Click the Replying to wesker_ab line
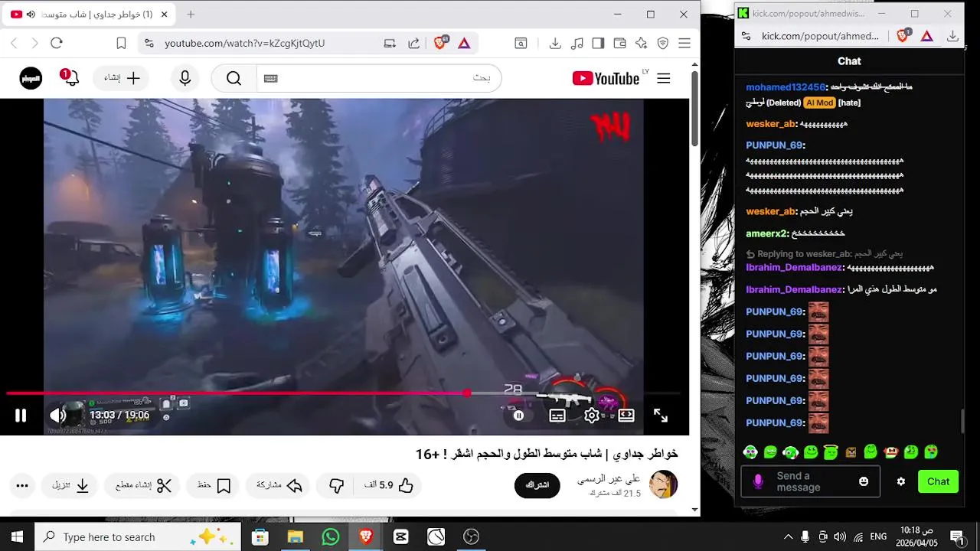 pos(825,254)
